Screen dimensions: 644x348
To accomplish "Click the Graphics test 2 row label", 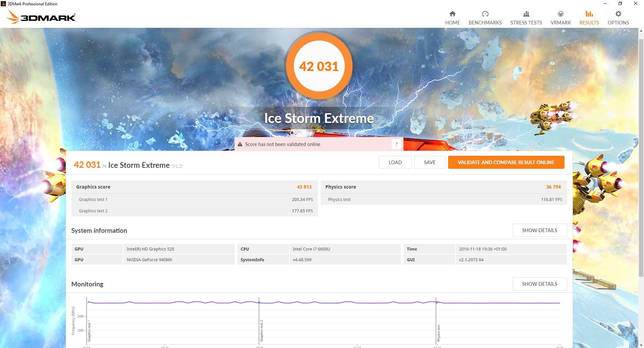I will (x=93, y=211).
